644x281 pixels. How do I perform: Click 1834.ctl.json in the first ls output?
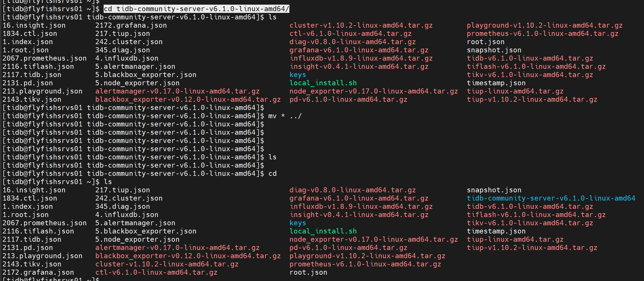[30, 34]
